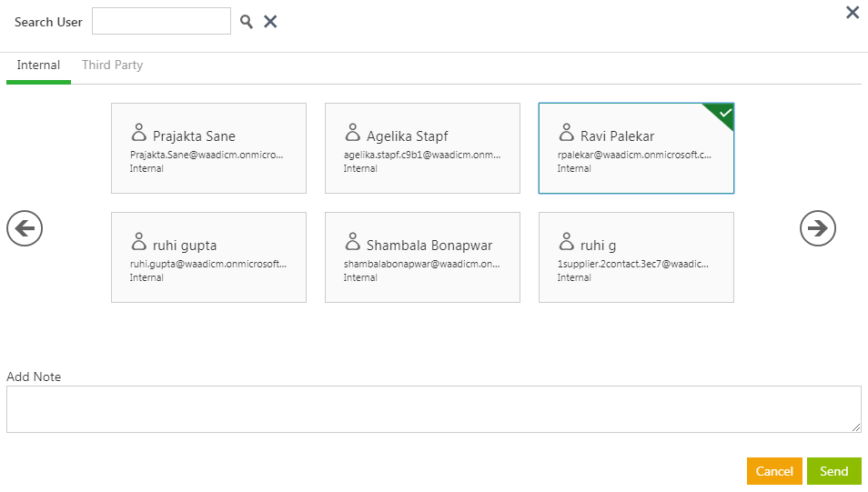The height and width of the screenshot is (492, 868).
Task: Click the person icon beside Prajakta Sane
Action: 139,132
